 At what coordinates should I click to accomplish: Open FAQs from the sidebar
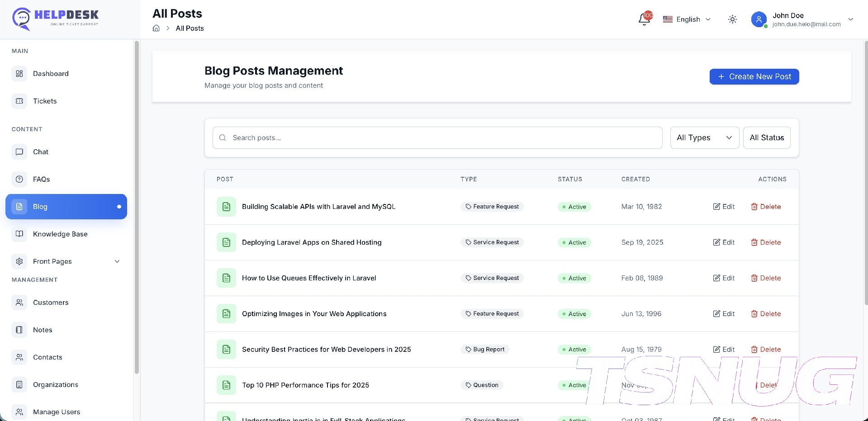41,180
